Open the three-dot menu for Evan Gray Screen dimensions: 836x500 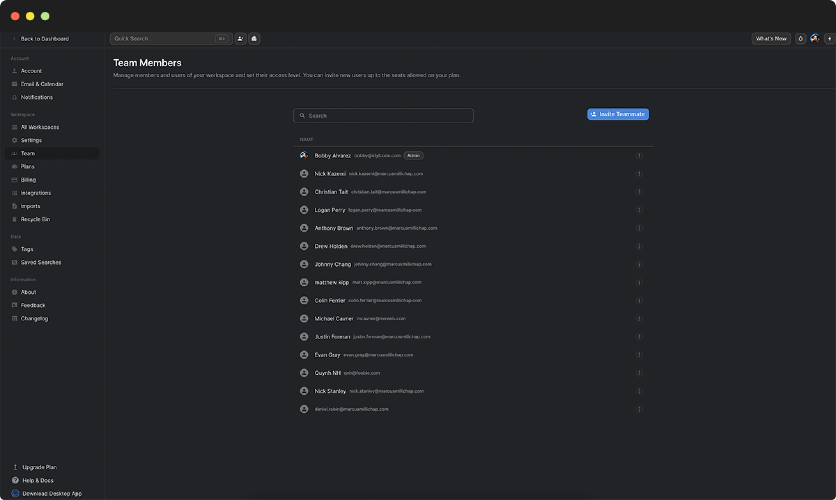click(x=639, y=355)
